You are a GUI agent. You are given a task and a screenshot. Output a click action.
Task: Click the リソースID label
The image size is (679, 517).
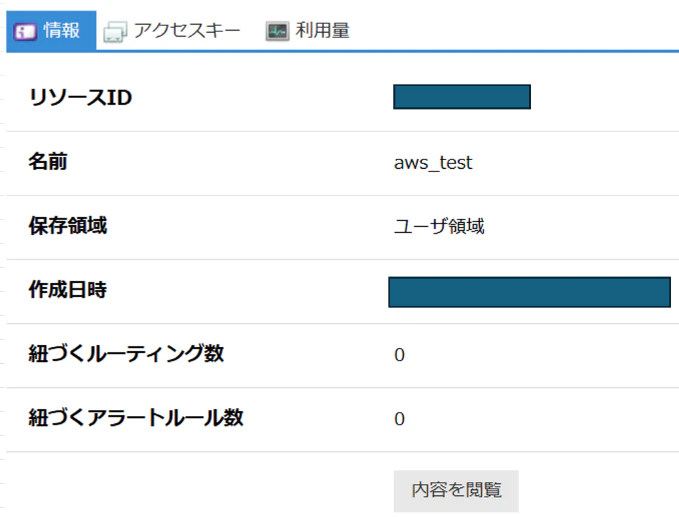(81, 97)
